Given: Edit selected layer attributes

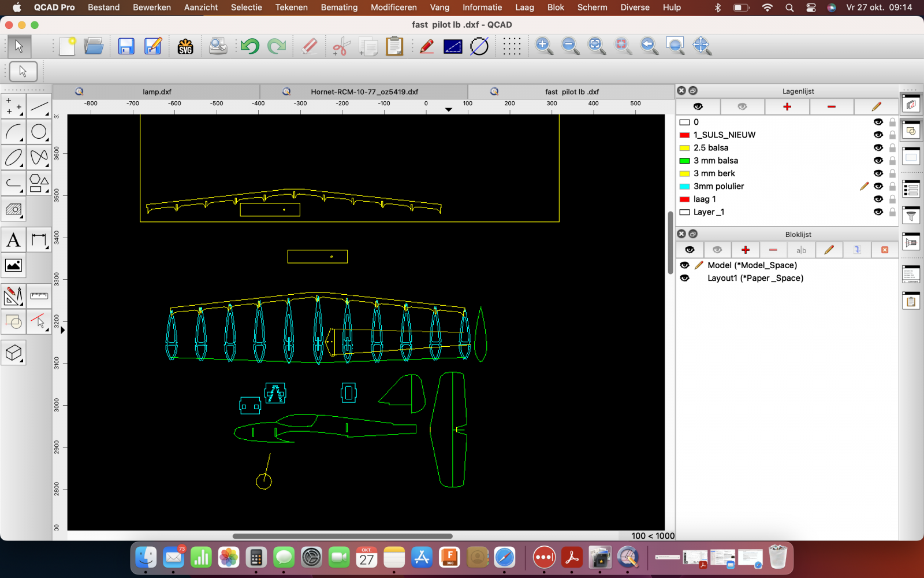Looking at the screenshot, I should pos(876,106).
